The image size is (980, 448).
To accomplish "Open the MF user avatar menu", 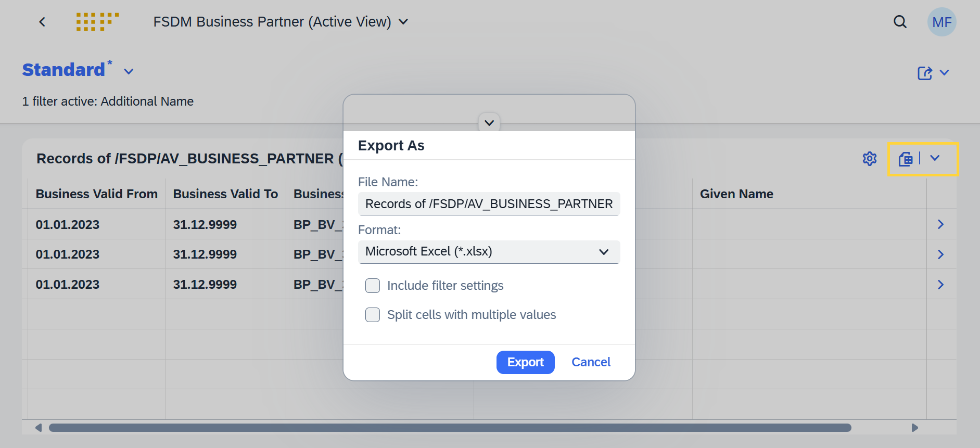I will (941, 22).
